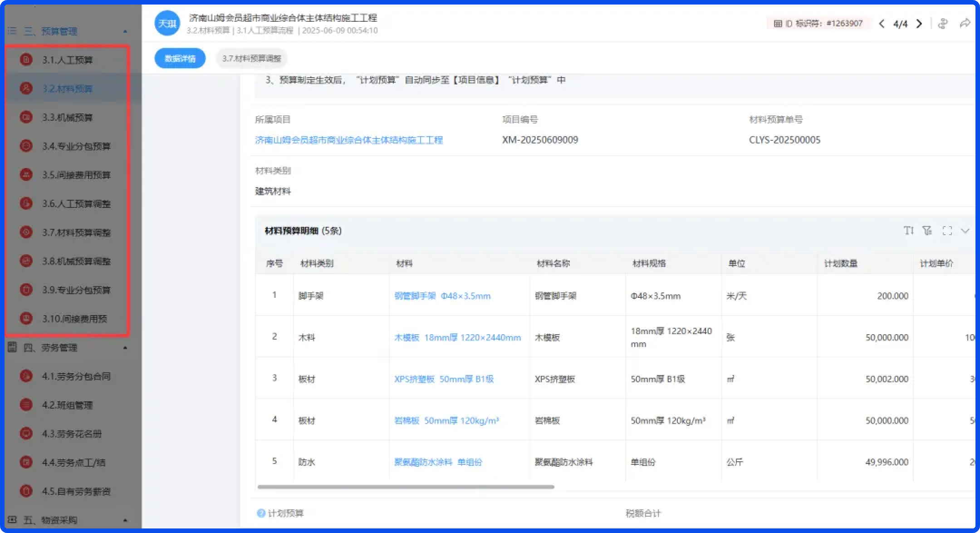
Task: Click the share icon at top right
Action: pyautogui.click(x=965, y=23)
